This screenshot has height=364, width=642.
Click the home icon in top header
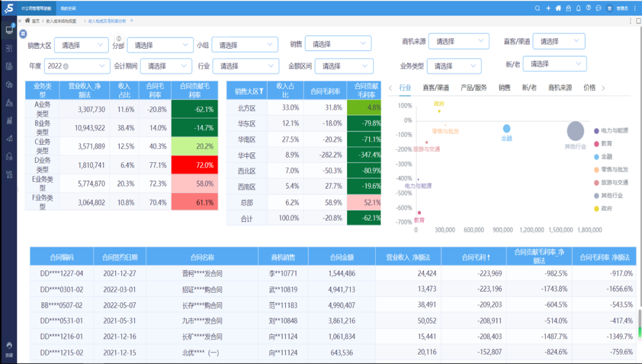pos(558,8)
